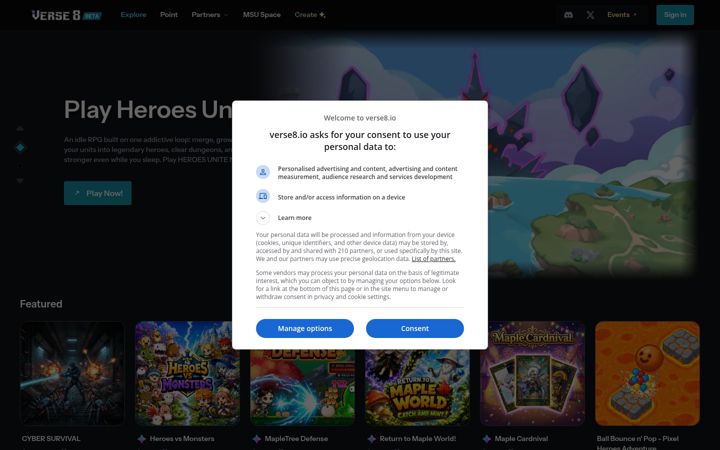Click the diamond icon beside MapleTree Defense
720x450 pixels.
[256, 439]
